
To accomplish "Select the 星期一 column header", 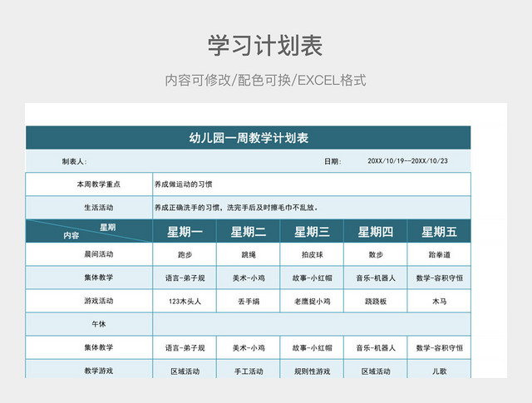I will pos(185,231).
